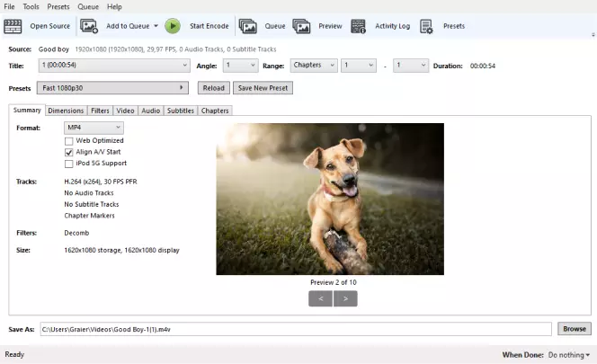Viewport: 597px width, 364px height.
Task: Open the Title dropdown
Action: (x=114, y=66)
